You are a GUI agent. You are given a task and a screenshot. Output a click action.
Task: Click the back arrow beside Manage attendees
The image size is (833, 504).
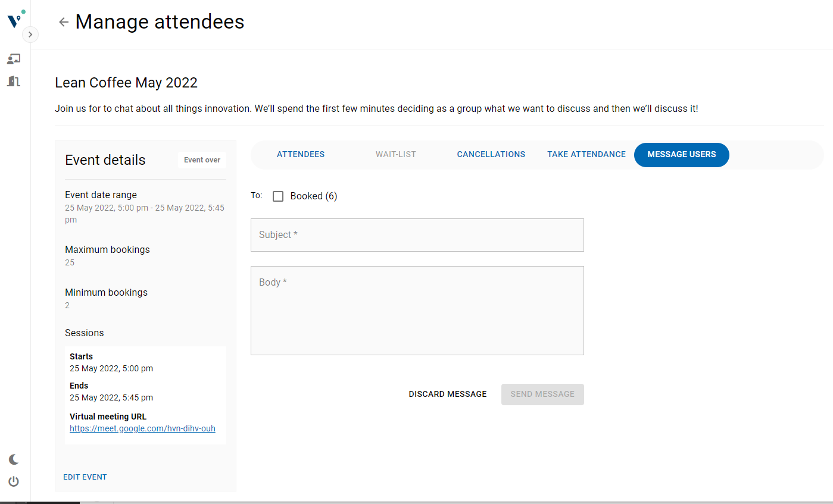click(x=64, y=22)
